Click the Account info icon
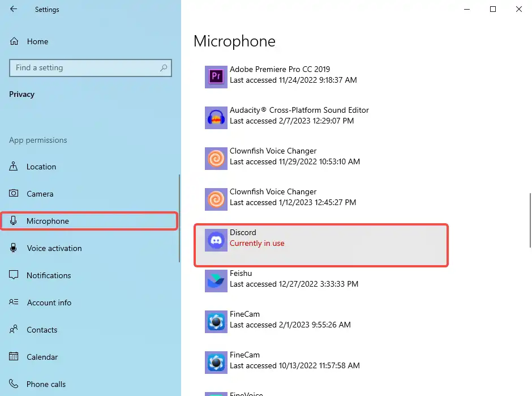 click(14, 302)
